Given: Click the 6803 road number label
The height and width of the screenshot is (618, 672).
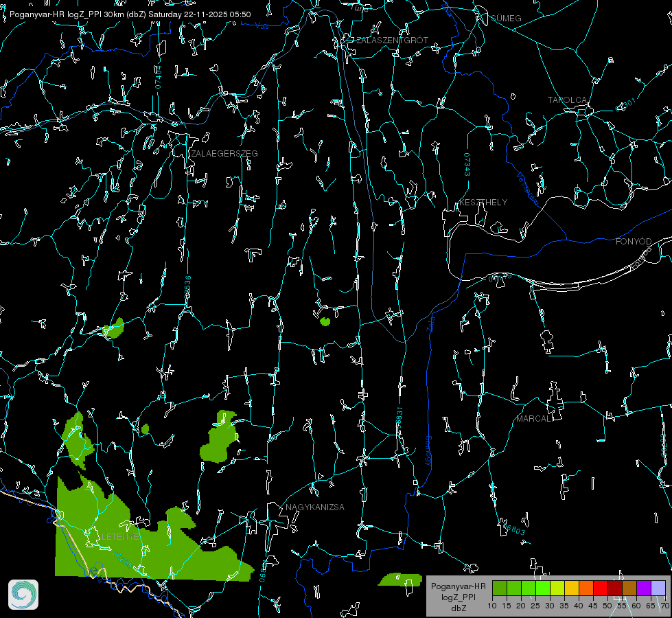Looking at the screenshot, I should pyautogui.click(x=515, y=529).
